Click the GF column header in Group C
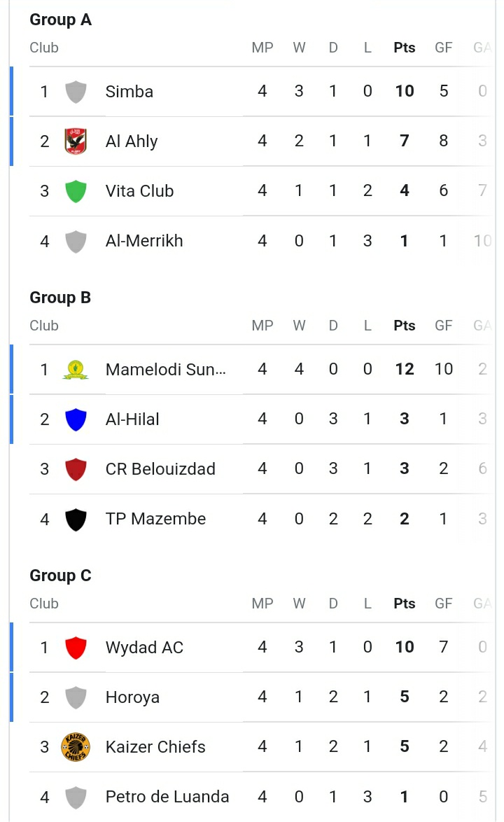This screenshot has width=504, height=822. [444, 604]
